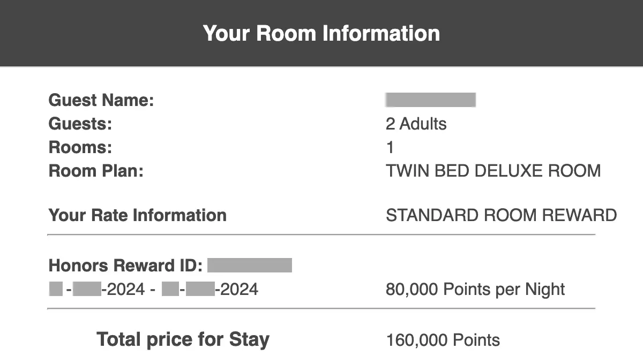
Task: Select 'TWIN BED DELUXE ROOM' text
Action: 493,171
